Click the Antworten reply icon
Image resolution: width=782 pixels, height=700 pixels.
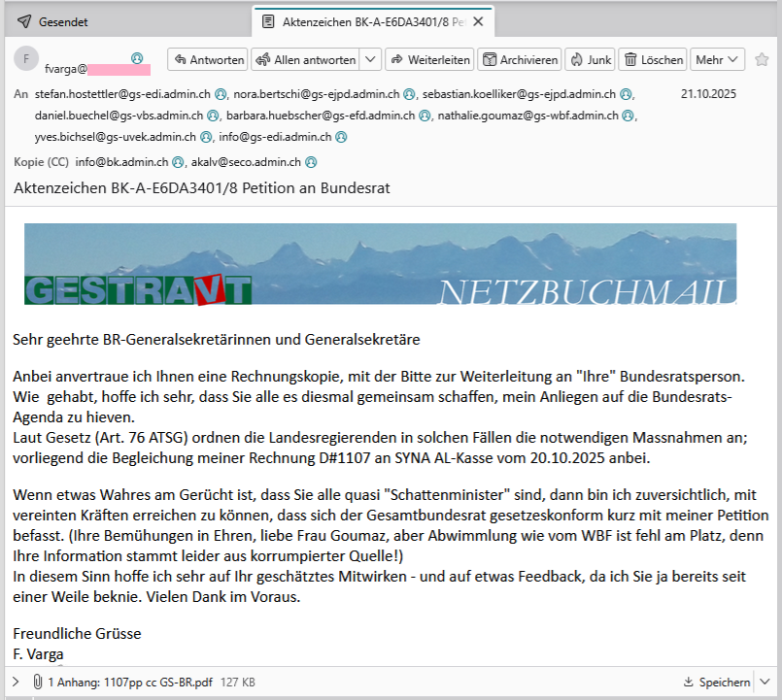tap(181, 59)
